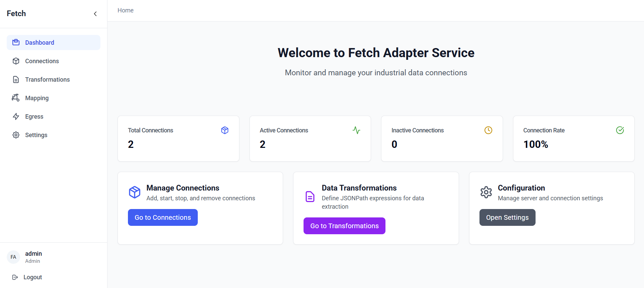This screenshot has width=644, height=288.
Task: Click the Mapping route icon in sidebar
Action: [x=16, y=98]
